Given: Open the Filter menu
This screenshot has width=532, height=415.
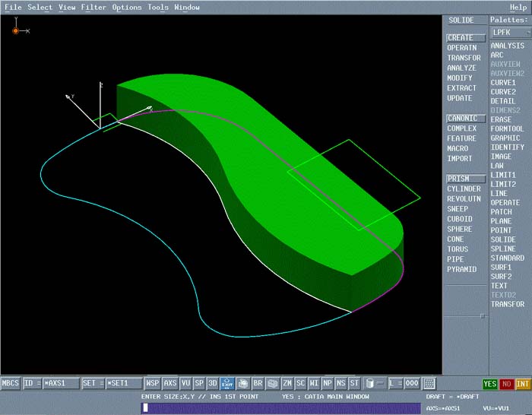Looking at the screenshot, I should coord(93,7).
